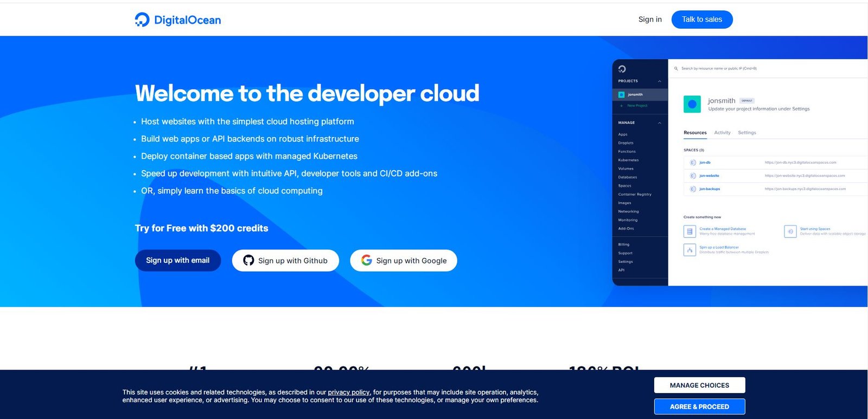The width and height of the screenshot is (868, 419).
Task: Click the icon beside jon-backups space
Action: [693, 189]
